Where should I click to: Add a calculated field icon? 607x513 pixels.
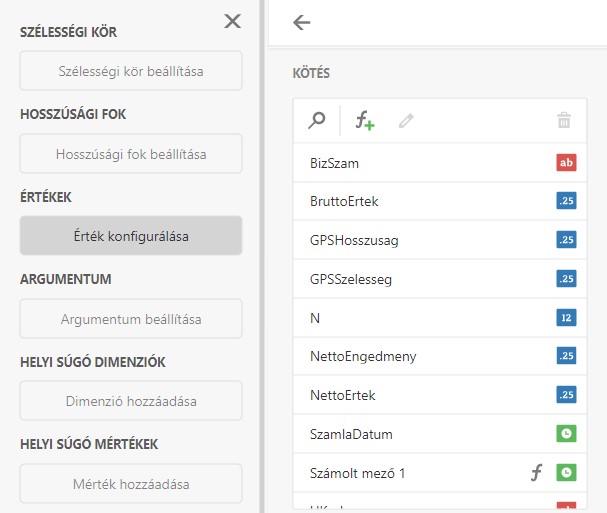pyautogui.click(x=365, y=121)
